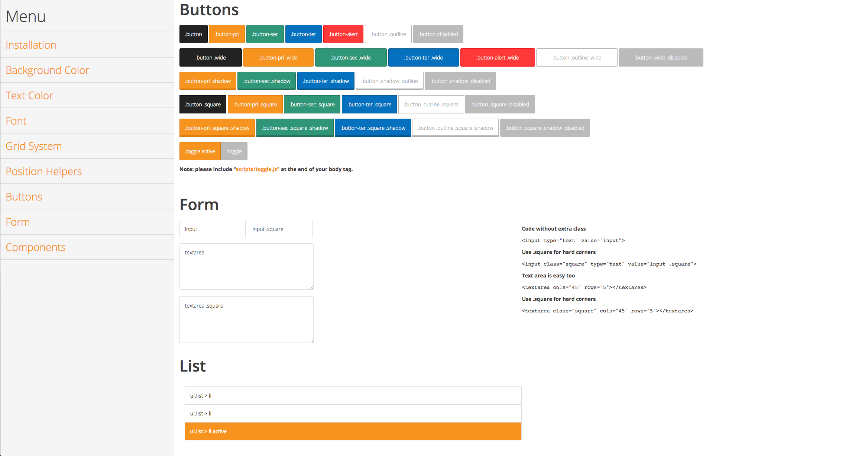This screenshot has width=868, height=456.
Task: Click the grey inactive .toggle button
Action: pos(234,151)
